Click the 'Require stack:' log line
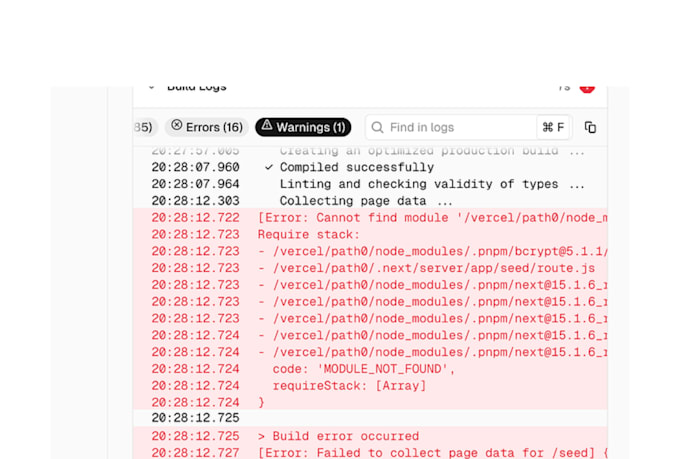The height and width of the screenshot is (459, 680). point(370,234)
